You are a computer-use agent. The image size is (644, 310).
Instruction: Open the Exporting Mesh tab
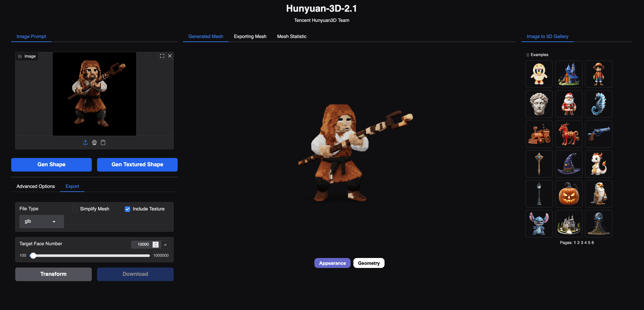(x=250, y=36)
